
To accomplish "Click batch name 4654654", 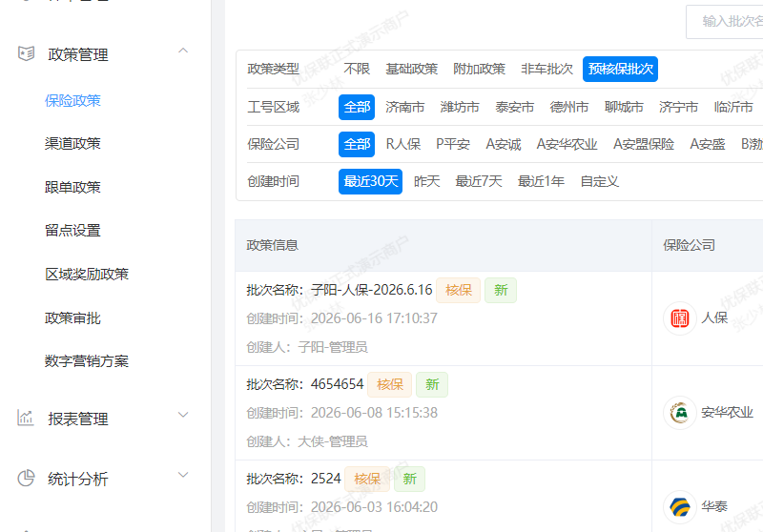I will pos(338,384).
